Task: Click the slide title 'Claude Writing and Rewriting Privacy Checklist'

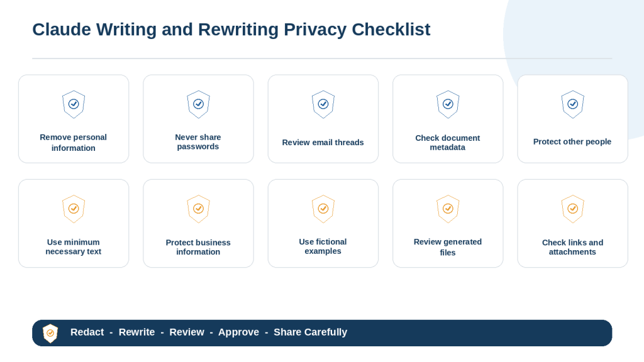Action: click(231, 30)
